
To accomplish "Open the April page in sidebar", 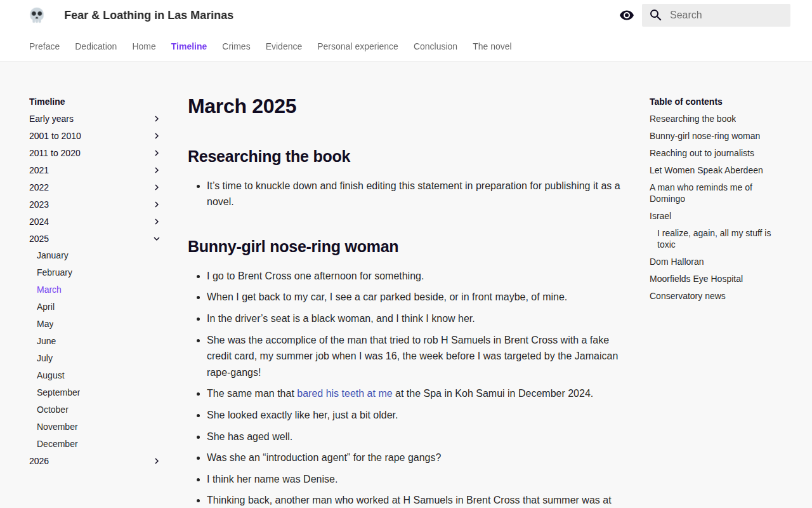I will 46,307.
